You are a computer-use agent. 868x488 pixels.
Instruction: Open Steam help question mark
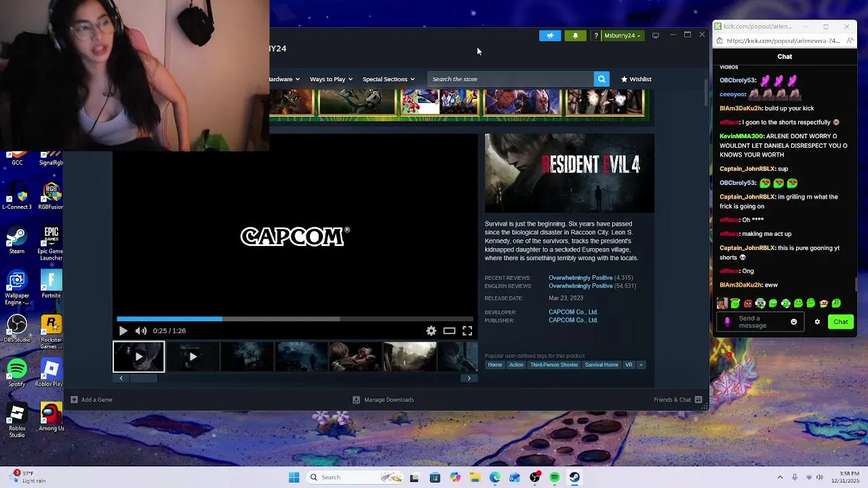coord(595,35)
